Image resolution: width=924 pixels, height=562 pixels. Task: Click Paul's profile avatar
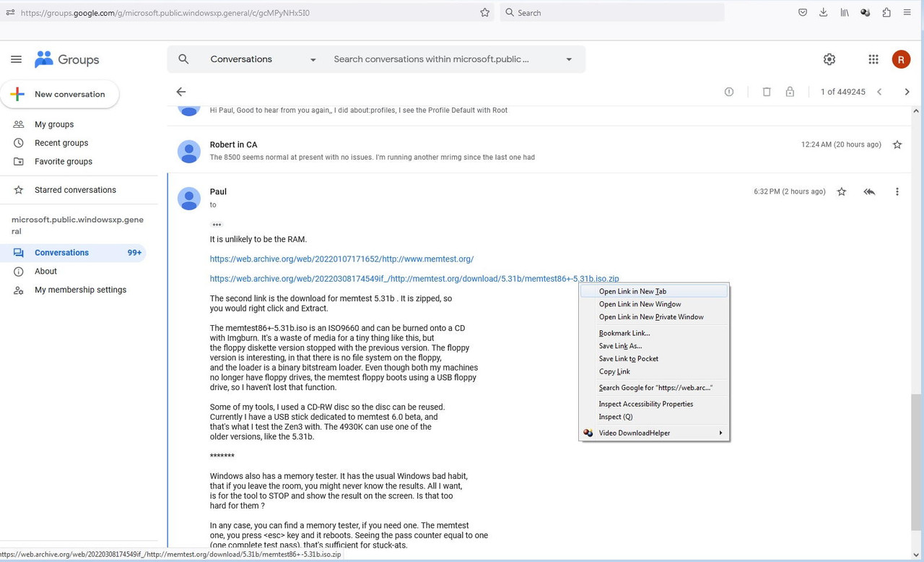(x=189, y=199)
